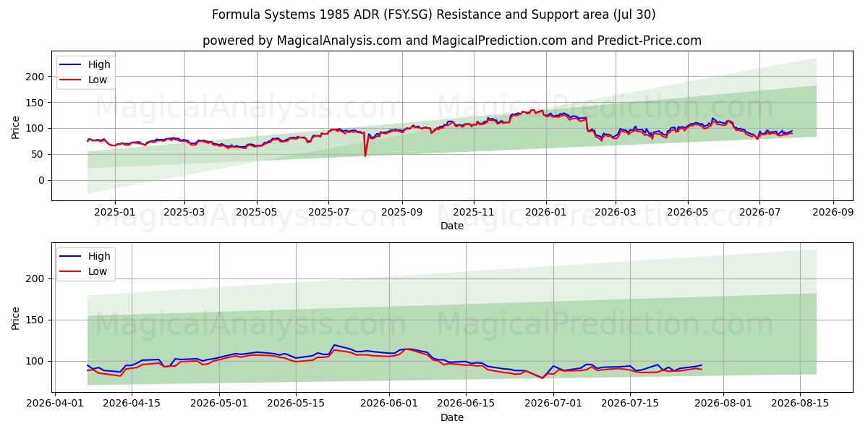The image size is (868, 434).
Task: Click the 2025-01 date tick label
Action: pyautogui.click(x=115, y=212)
